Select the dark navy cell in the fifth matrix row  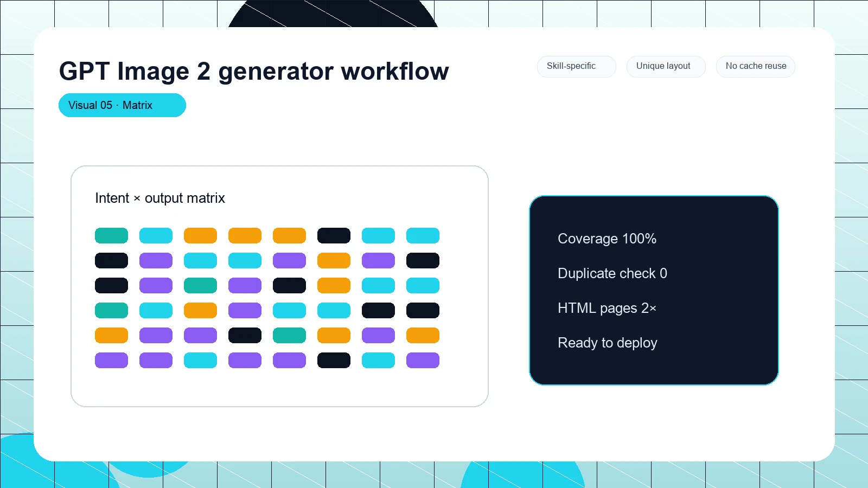coord(245,336)
